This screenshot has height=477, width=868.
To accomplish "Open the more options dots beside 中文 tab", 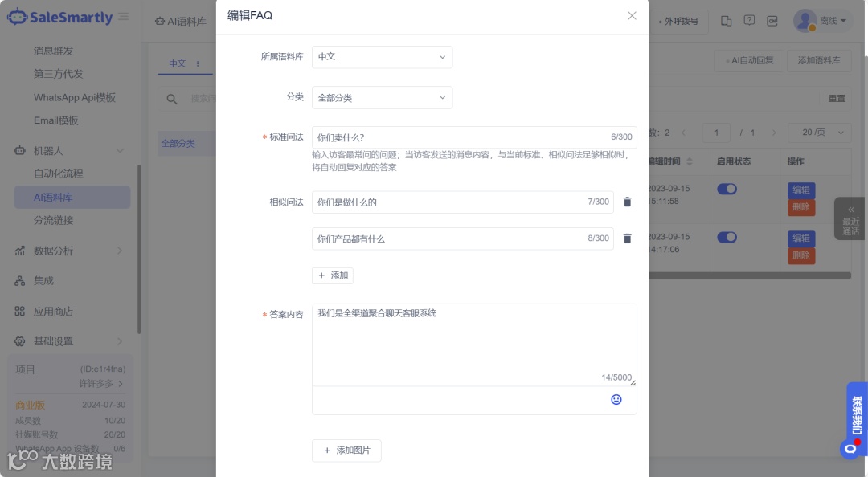I will tap(198, 63).
